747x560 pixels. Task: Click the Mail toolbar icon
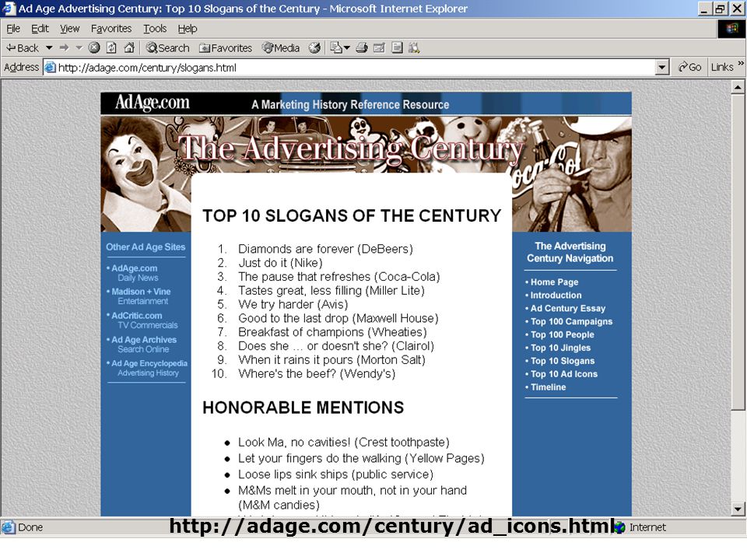pos(336,47)
